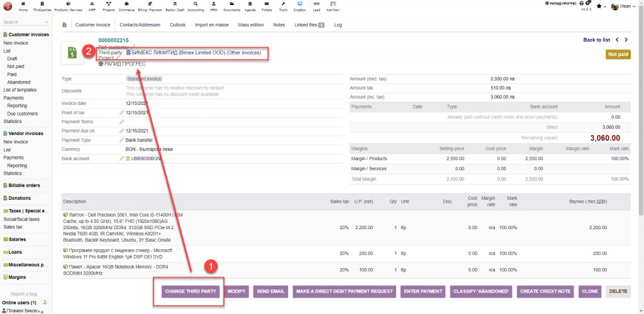Viewport: 644px width, 314px height.
Task: Switch to the Contacts/Addresses tab
Action: tap(140, 25)
